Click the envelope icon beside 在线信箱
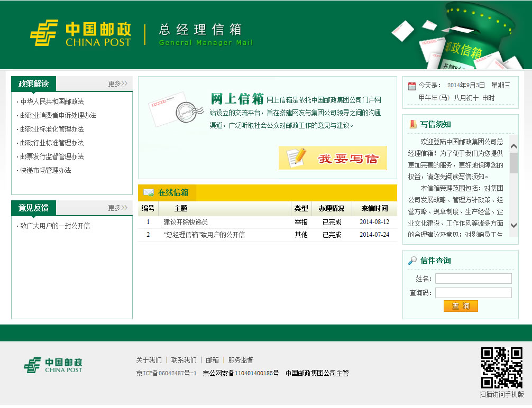Screen dimensions: 532x408 click(149, 192)
